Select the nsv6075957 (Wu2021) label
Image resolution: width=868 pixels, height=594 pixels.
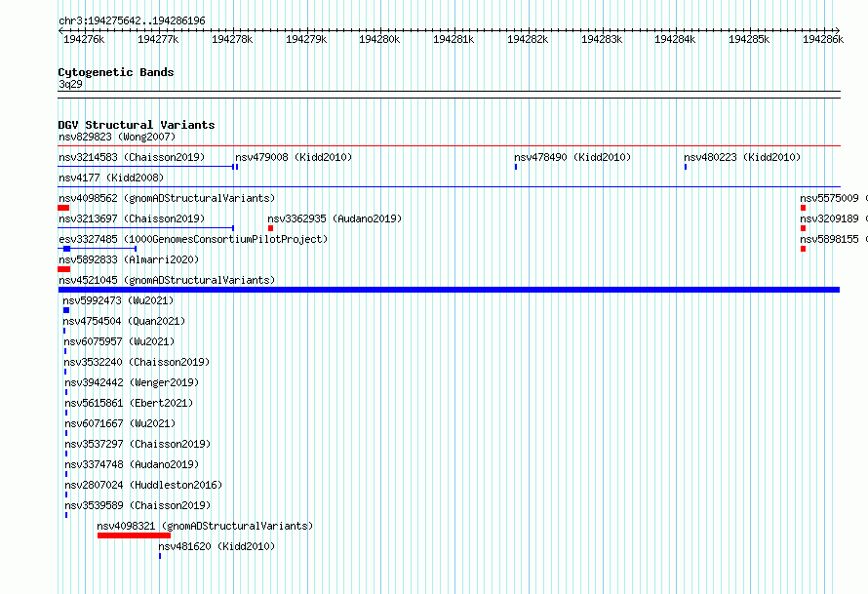point(119,341)
